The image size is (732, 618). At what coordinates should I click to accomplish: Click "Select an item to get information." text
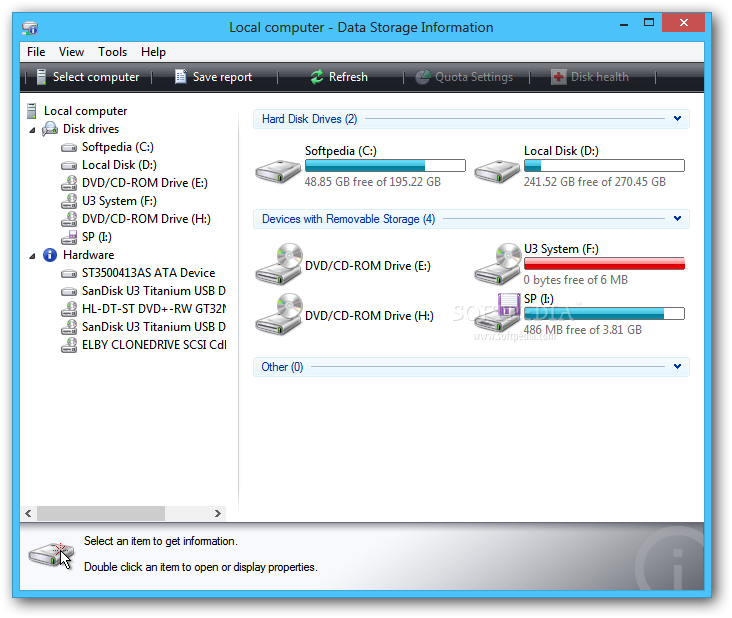[161, 541]
